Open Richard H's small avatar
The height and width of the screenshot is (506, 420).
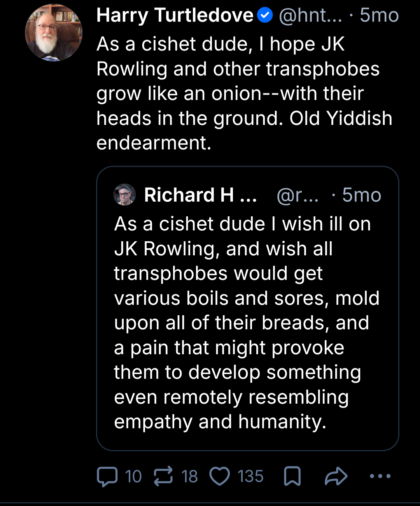click(x=125, y=195)
